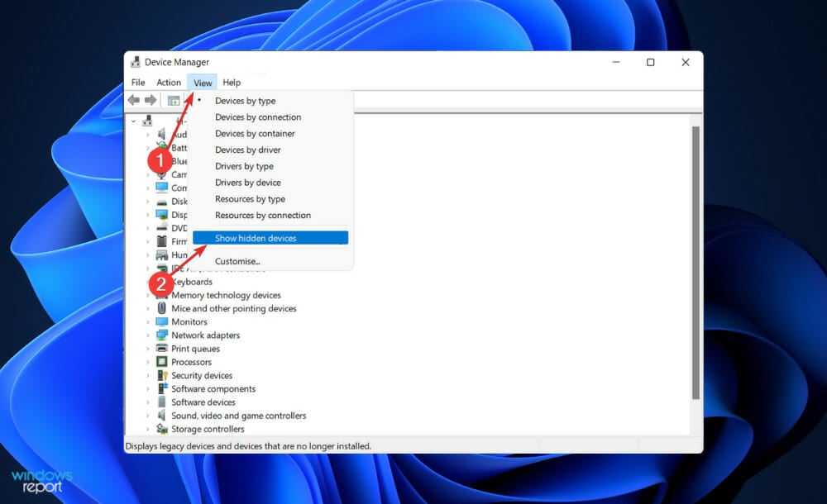This screenshot has height=504, width=827.
Task: Collapse the root computer node chevron
Action: pos(133,121)
